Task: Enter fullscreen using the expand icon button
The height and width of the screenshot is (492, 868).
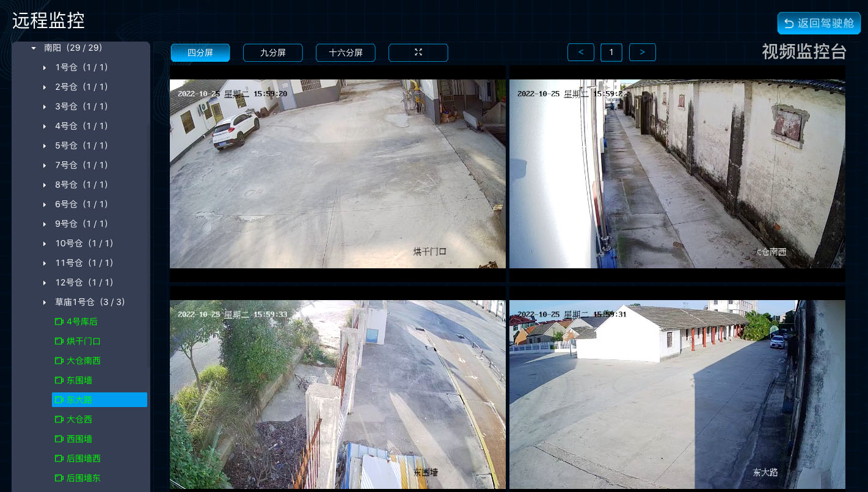Action: click(418, 53)
